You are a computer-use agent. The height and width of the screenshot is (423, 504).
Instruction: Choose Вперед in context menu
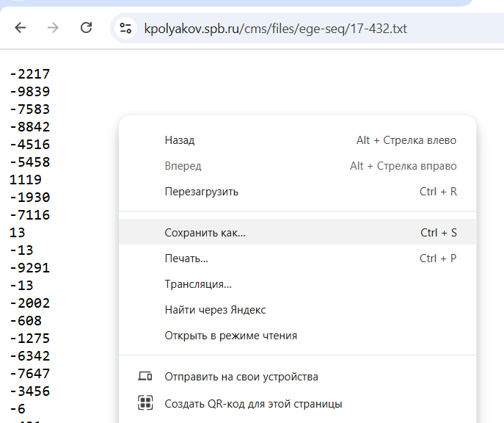click(298, 166)
